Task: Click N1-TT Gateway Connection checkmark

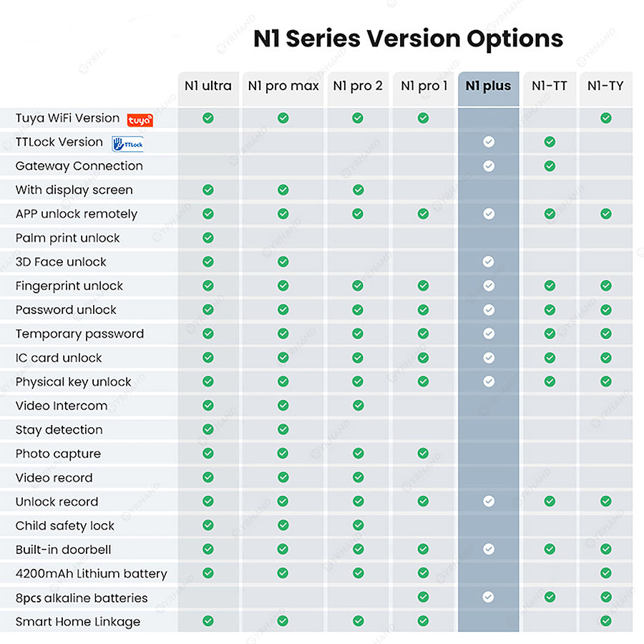Action: [550, 166]
